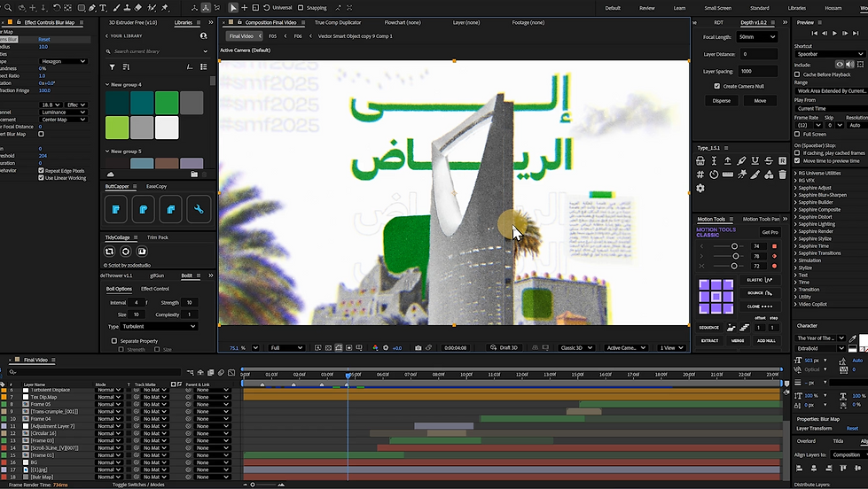Click the center anchor point grid square
868x489 pixels.
coord(716,297)
